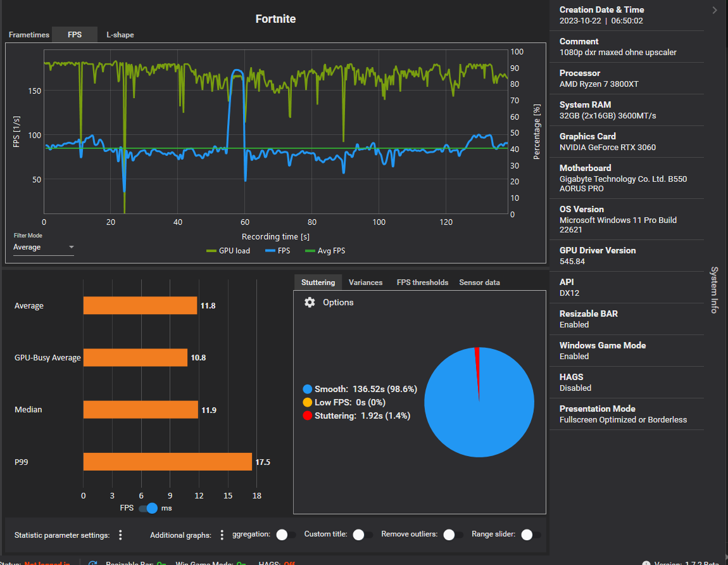728x565 pixels.
Task: Switch to the L-shape tab
Action: (x=120, y=35)
